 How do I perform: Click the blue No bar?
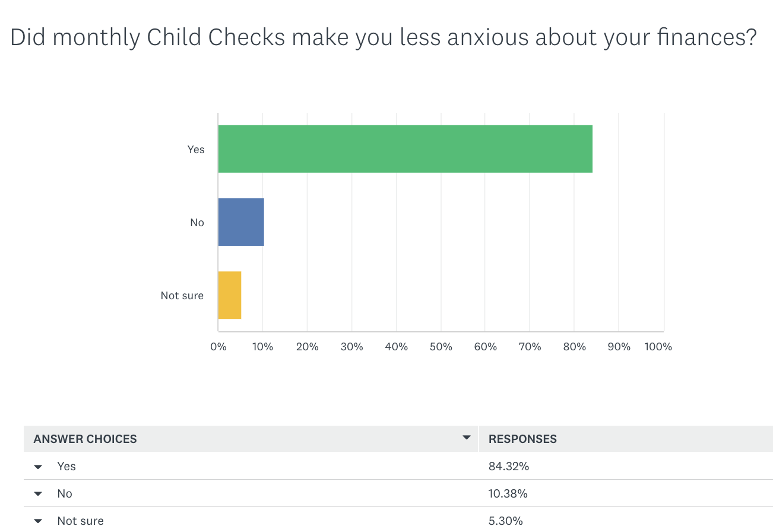click(241, 222)
